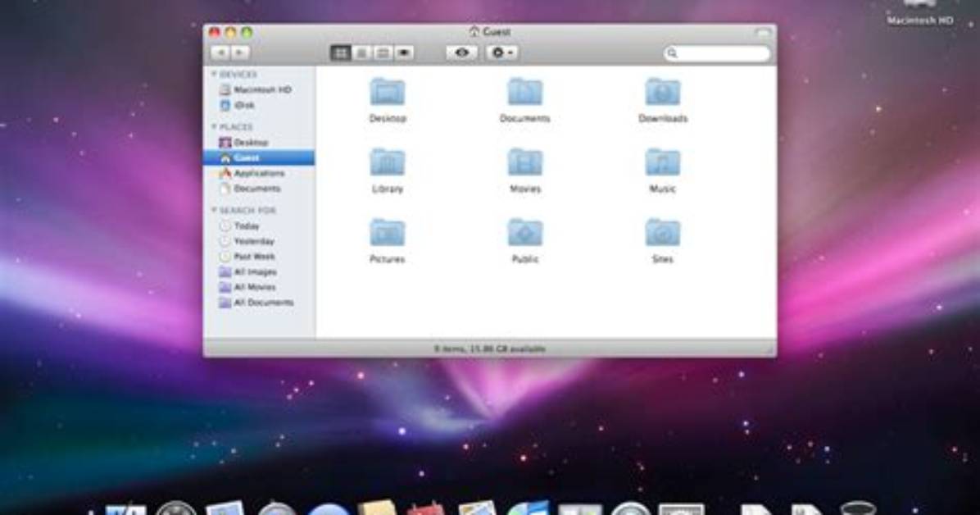Show files from Past Week search
The height and width of the screenshot is (515, 980).
pyautogui.click(x=259, y=256)
